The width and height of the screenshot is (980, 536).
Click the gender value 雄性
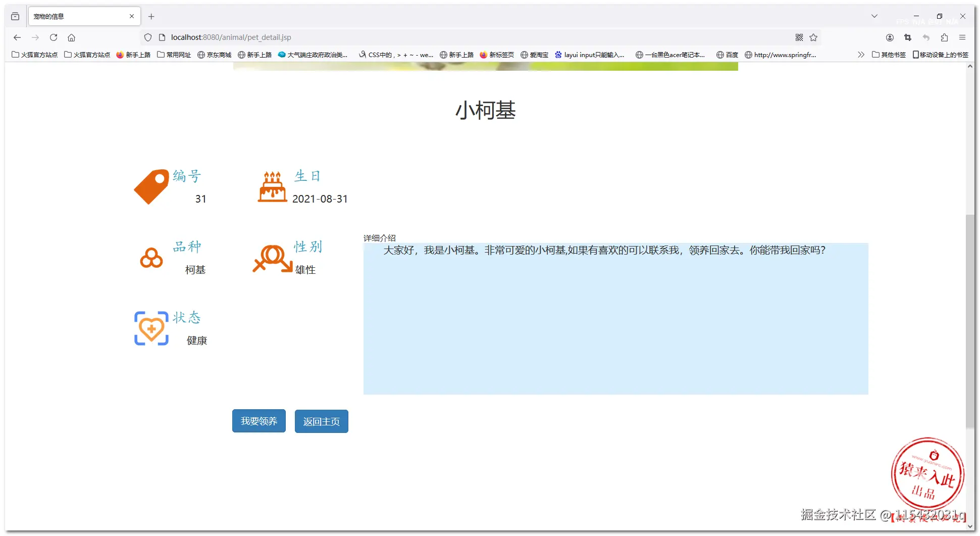[x=305, y=270]
